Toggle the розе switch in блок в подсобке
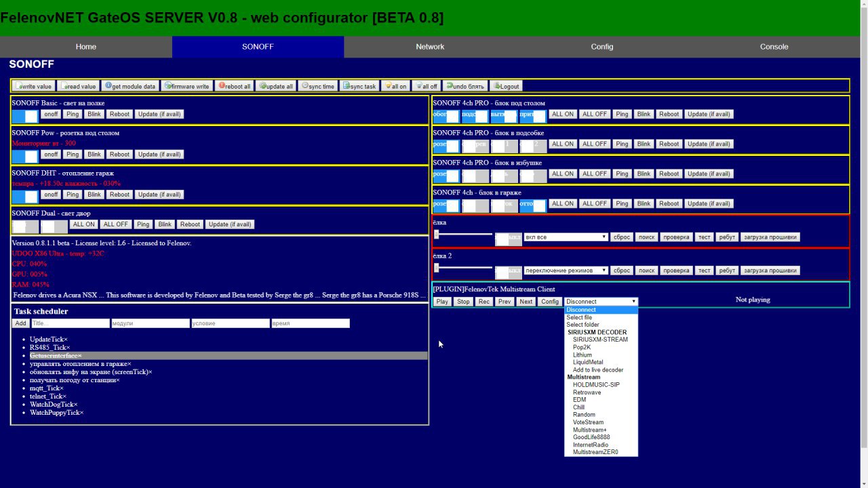This screenshot has width=868, height=488. (x=446, y=146)
